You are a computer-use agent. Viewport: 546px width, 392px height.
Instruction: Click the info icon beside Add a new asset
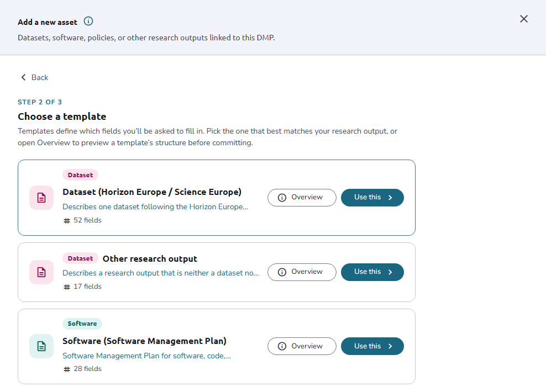tap(88, 21)
